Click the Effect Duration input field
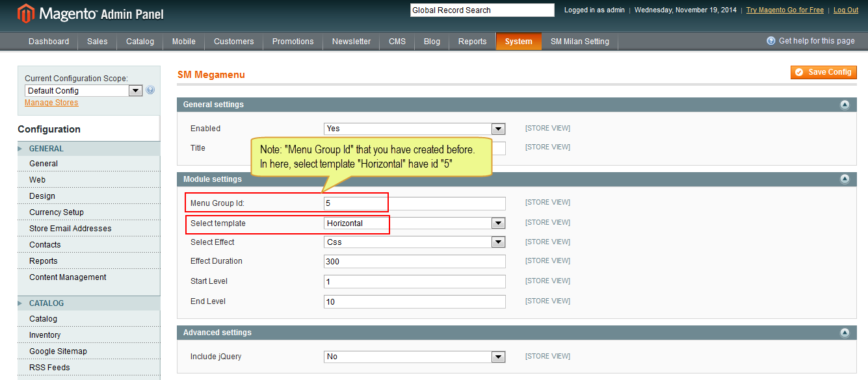868x380 pixels. pyautogui.click(x=415, y=262)
